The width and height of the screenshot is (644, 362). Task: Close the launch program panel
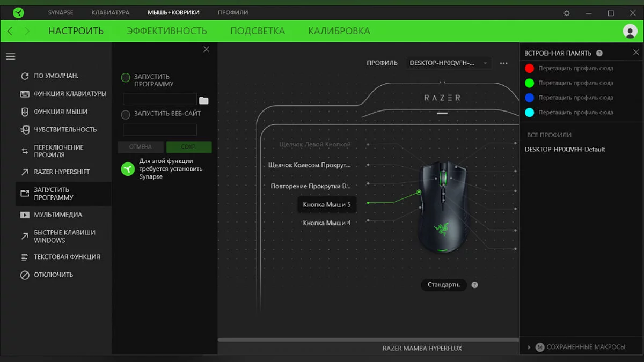pyautogui.click(x=207, y=49)
